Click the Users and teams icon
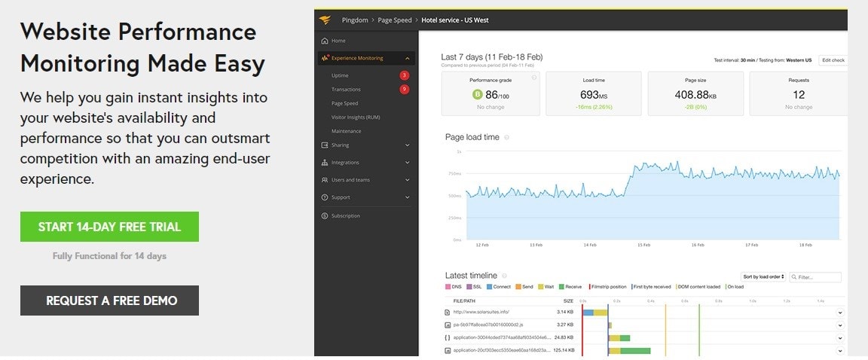 [325, 180]
